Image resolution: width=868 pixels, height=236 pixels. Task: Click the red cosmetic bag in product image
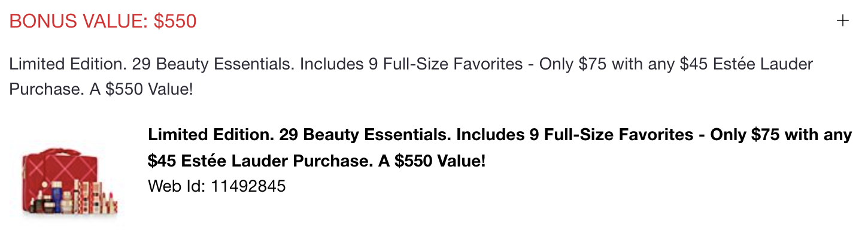pos(59,170)
